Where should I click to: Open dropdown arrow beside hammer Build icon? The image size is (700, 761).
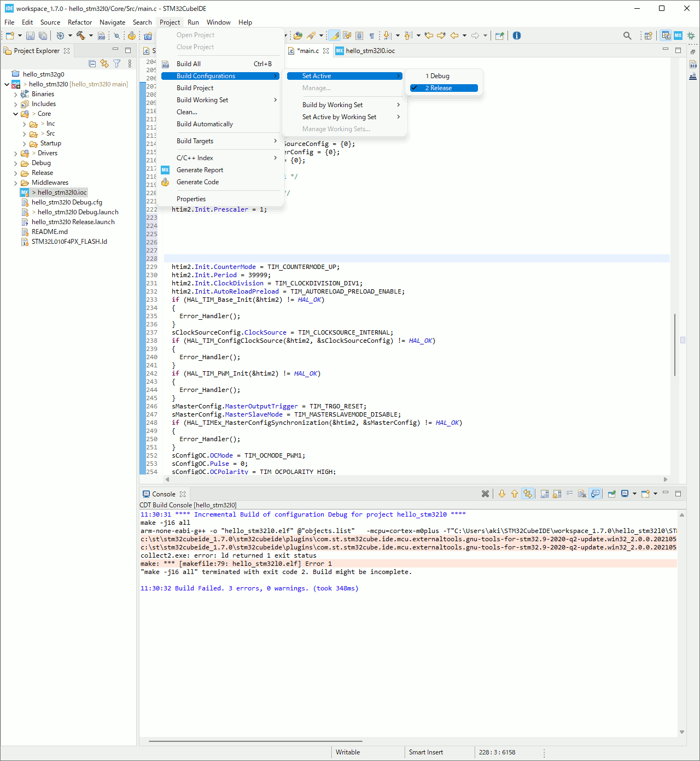pos(91,36)
